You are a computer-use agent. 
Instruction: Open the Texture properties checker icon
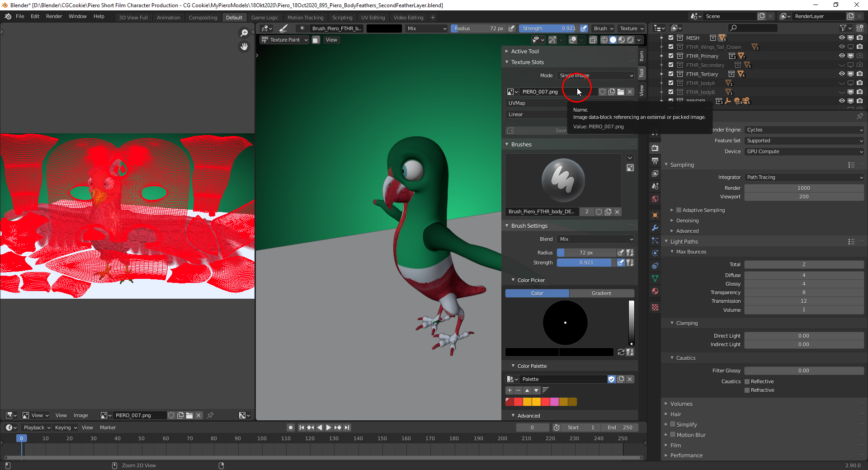(655, 308)
